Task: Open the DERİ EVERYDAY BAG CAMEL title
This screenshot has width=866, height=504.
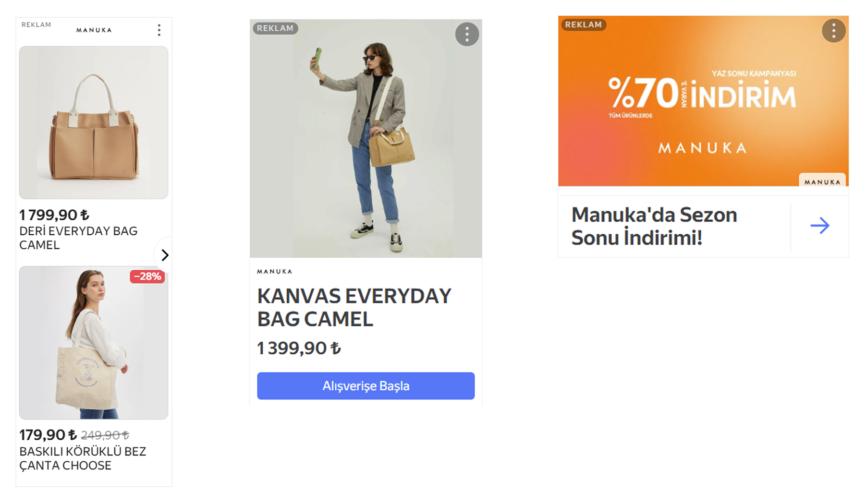Action: [78, 238]
